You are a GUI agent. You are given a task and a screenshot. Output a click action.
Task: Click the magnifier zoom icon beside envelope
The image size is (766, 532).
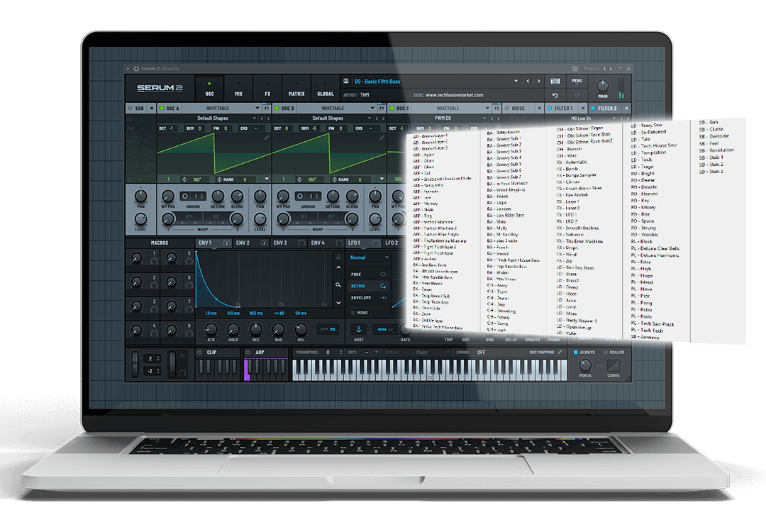point(339,284)
